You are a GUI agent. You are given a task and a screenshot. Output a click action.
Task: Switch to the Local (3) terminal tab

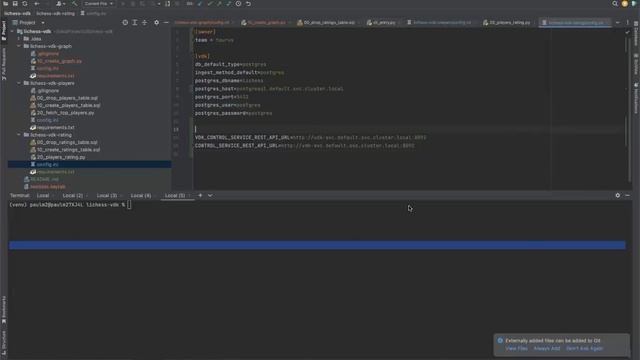[x=107, y=196]
